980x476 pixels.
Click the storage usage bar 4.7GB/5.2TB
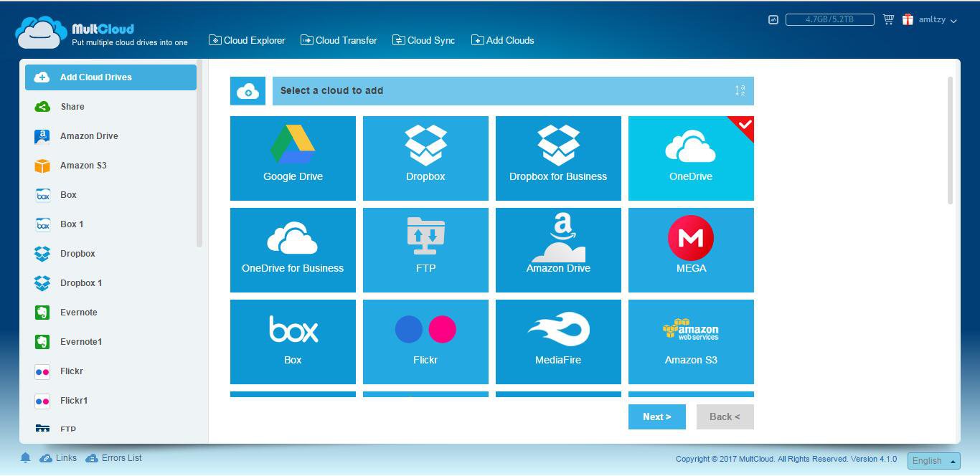pos(829,19)
